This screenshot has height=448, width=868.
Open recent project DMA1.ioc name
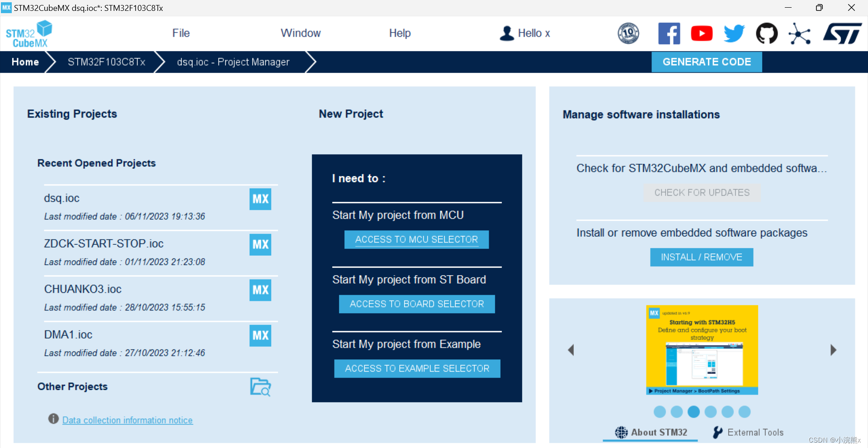[x=68, y=334]
